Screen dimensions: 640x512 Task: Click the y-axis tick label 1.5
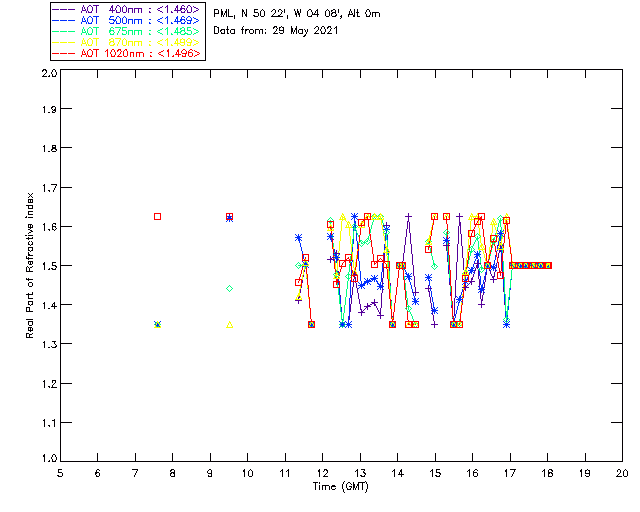(49, 266)
